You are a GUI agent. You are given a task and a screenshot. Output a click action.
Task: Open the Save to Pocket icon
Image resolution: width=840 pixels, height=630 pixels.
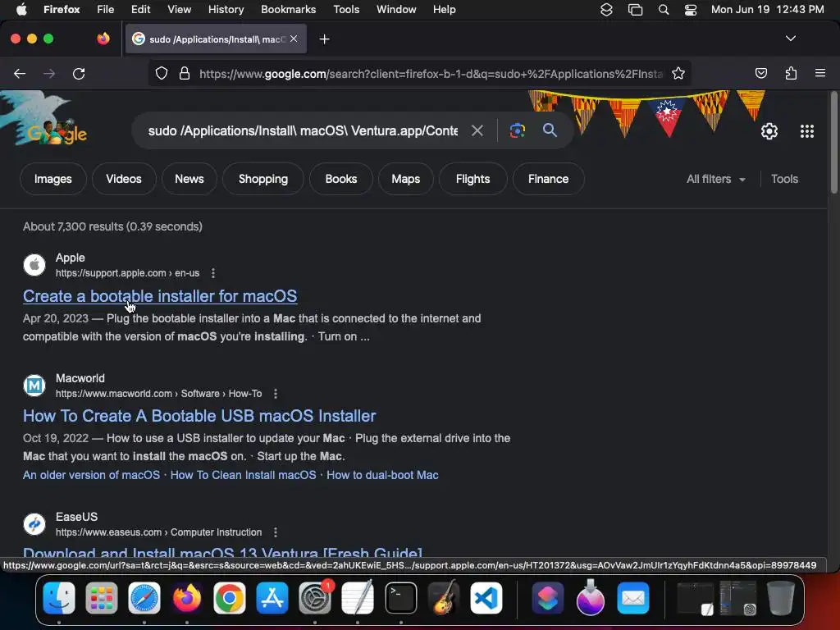pyautogui.click(x=760, y=73)
